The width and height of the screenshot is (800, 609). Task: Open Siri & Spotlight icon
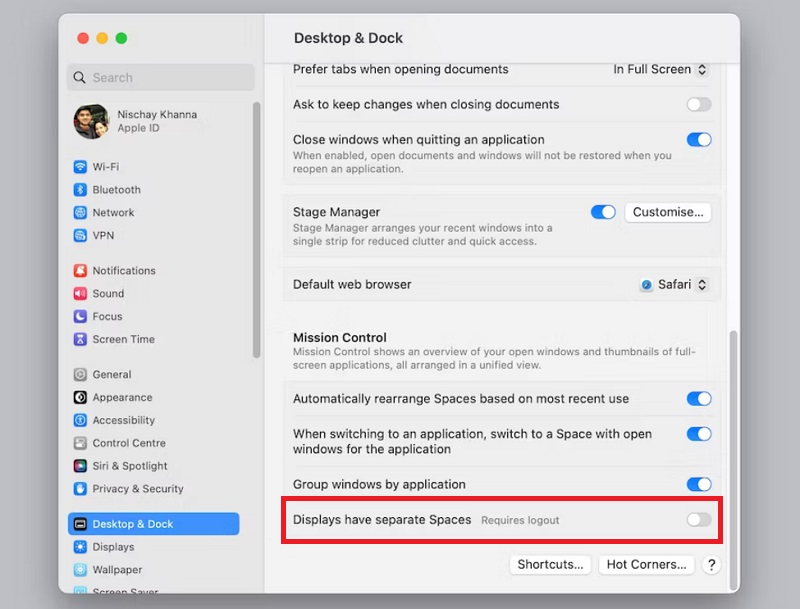[80, 466]
